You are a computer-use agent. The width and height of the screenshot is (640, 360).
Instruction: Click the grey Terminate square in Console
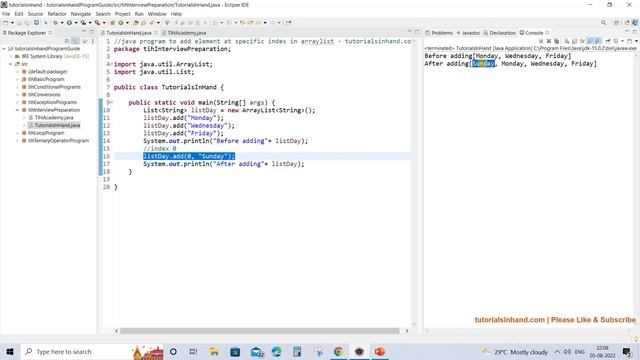(541, 41)
